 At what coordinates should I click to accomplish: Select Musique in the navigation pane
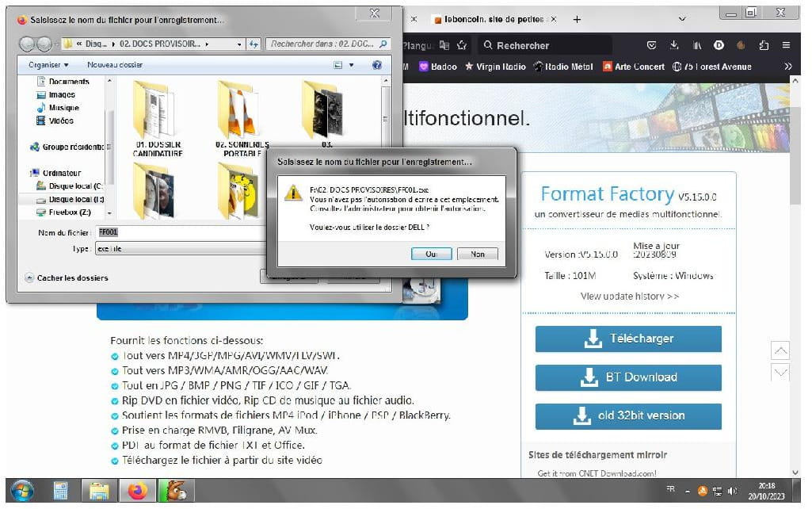(58, 108)
